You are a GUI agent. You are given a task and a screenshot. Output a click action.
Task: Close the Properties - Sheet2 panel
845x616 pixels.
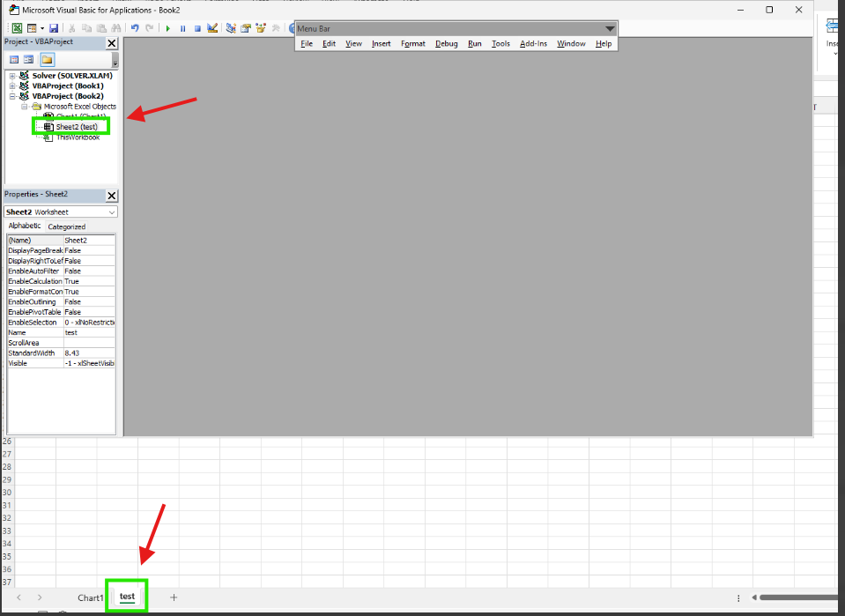tap(112, 196)
